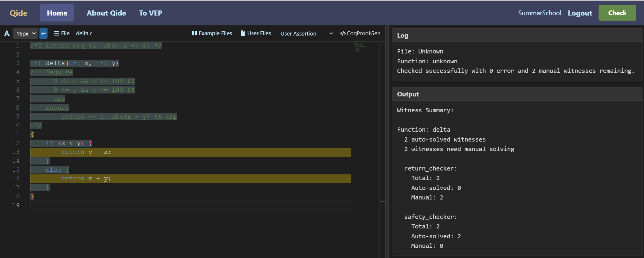644x258 pixels.
Task: Click 'Manual: 2' under return_checker
Action: (x=427, y=197)
